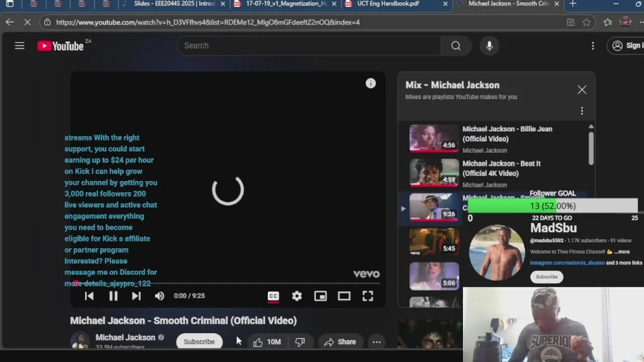Show video info card icon
Screen dimensions: 644x362
click(x=371, y=83)
